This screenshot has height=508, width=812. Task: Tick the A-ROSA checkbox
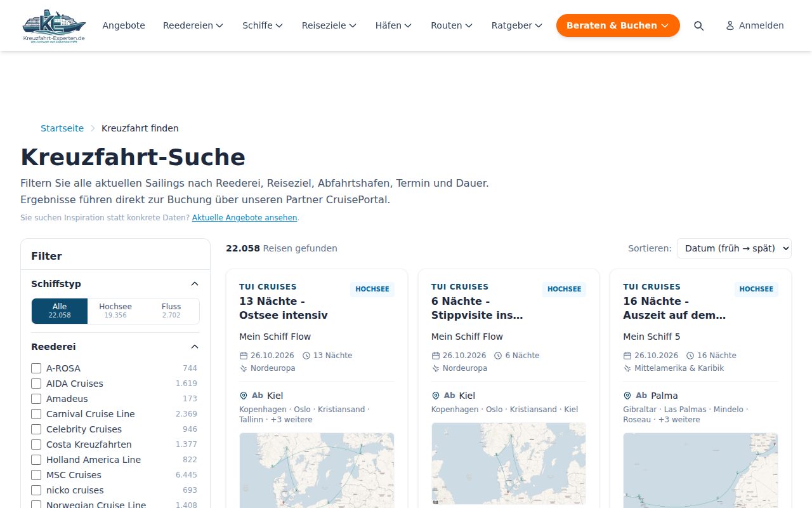coord(36,368)
